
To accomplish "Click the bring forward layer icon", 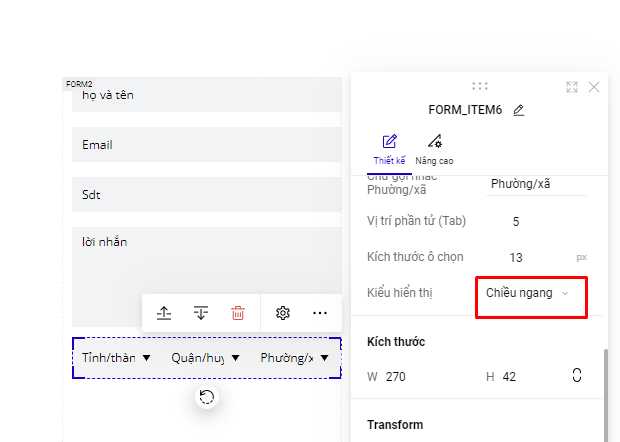I will 164,313.
